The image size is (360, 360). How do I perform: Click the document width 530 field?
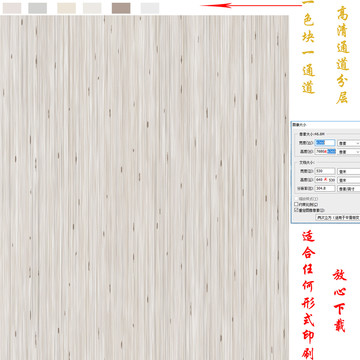[x=325, y=171]
